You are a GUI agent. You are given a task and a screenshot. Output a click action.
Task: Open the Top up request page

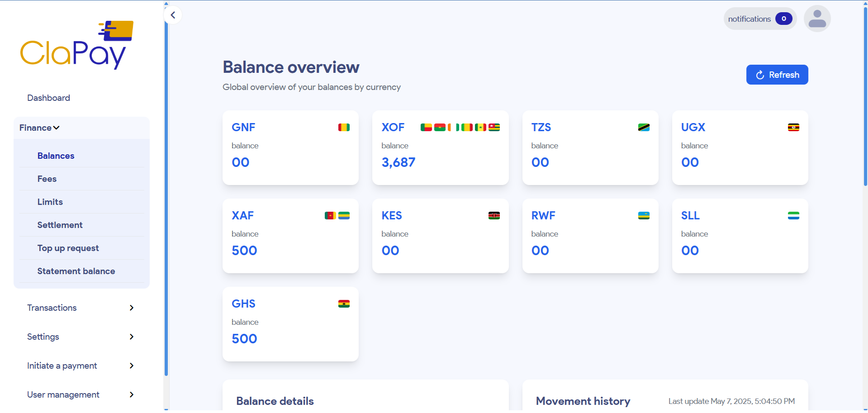(x=68, y=248)
